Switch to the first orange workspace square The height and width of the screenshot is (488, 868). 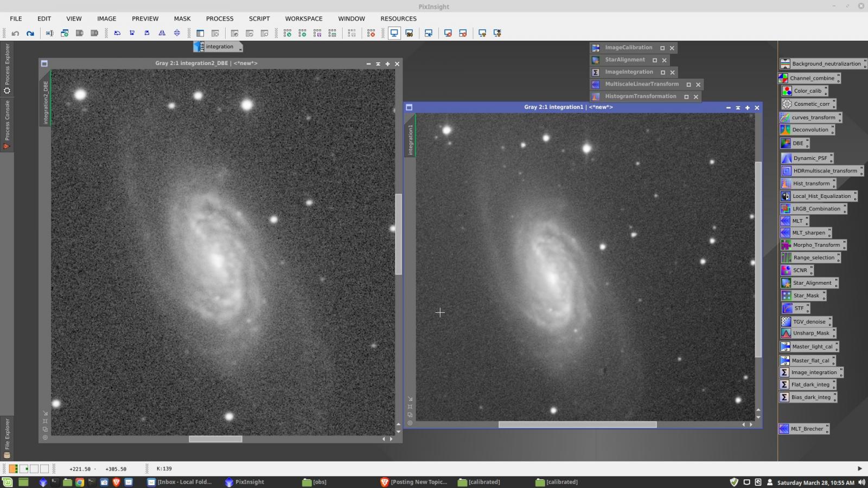tap(13, 468)
